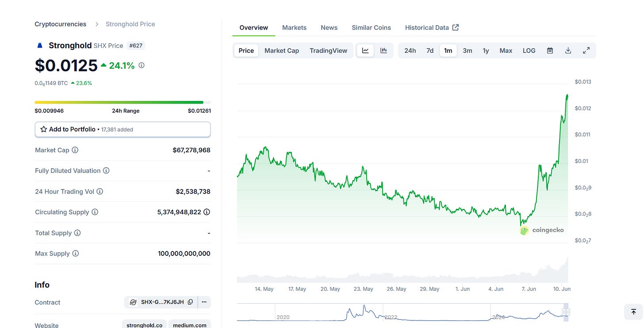Open the News tab

click(329, 27)
